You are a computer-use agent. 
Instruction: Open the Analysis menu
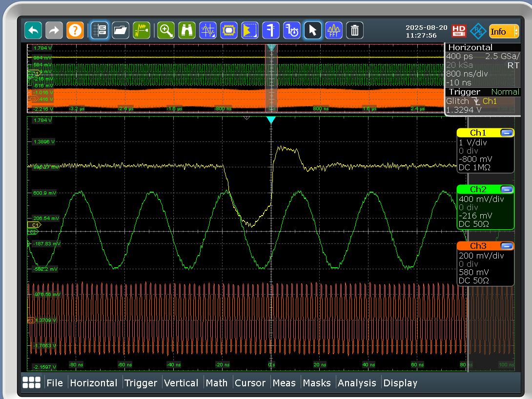click(357, 383)
